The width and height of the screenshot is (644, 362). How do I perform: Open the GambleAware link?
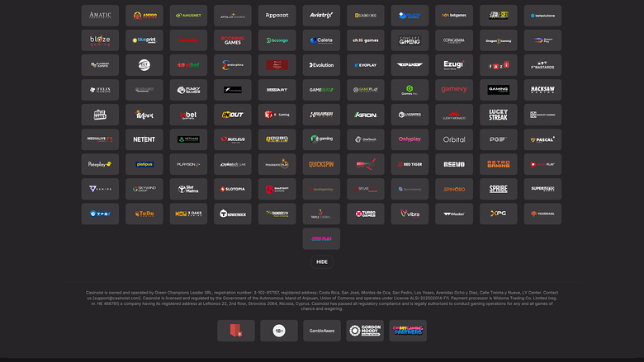[321, 331]
